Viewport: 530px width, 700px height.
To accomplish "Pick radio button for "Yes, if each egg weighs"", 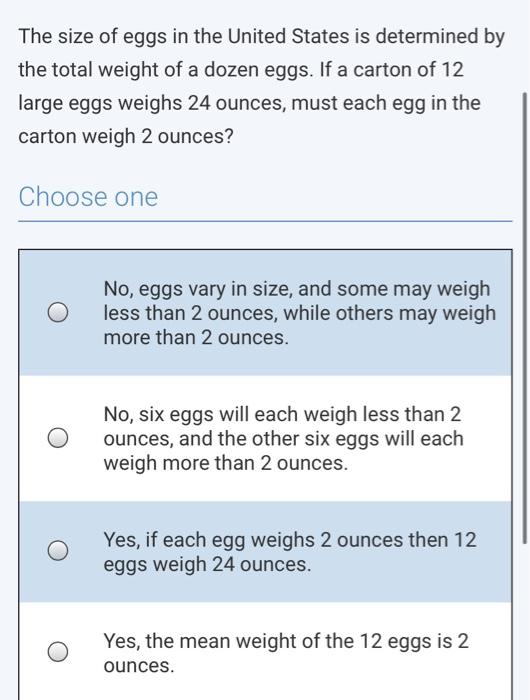I will [x=58, y=551].
